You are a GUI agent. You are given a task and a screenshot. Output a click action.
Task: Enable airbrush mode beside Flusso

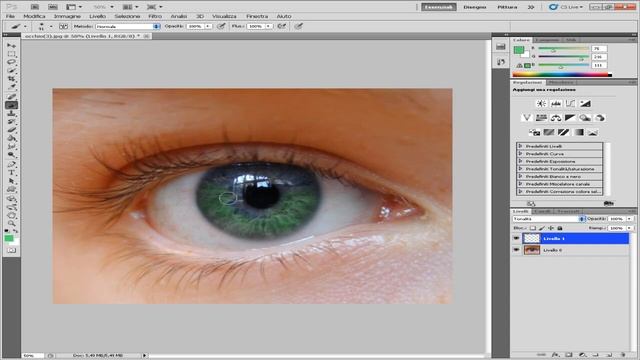282,26
